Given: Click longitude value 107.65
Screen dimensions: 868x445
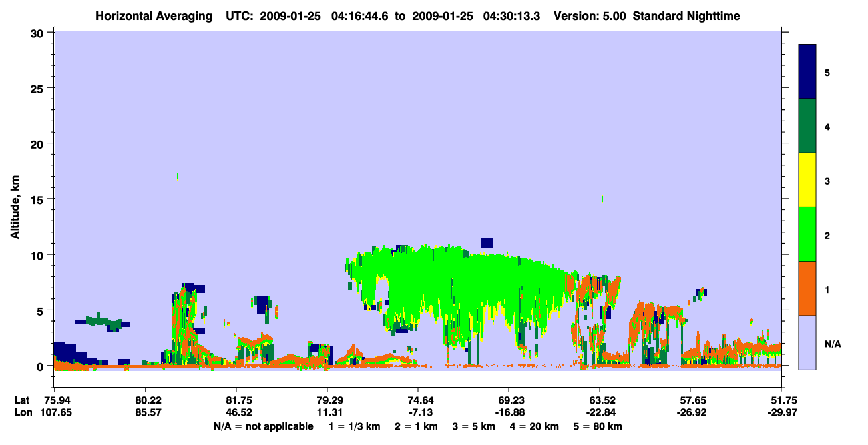Looking at the screenshot, I should [55, 412].
